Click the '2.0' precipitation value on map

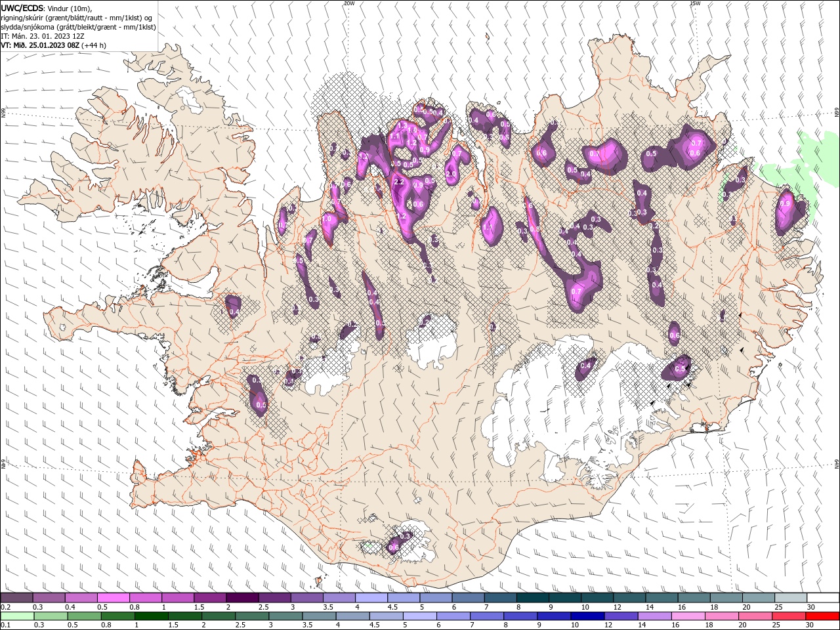(x=451, y=174)
